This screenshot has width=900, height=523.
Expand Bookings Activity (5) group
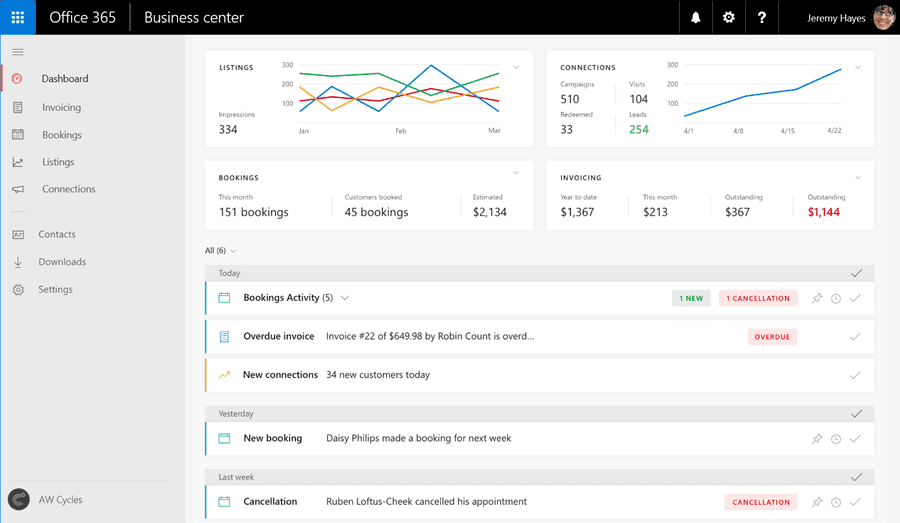345,298
